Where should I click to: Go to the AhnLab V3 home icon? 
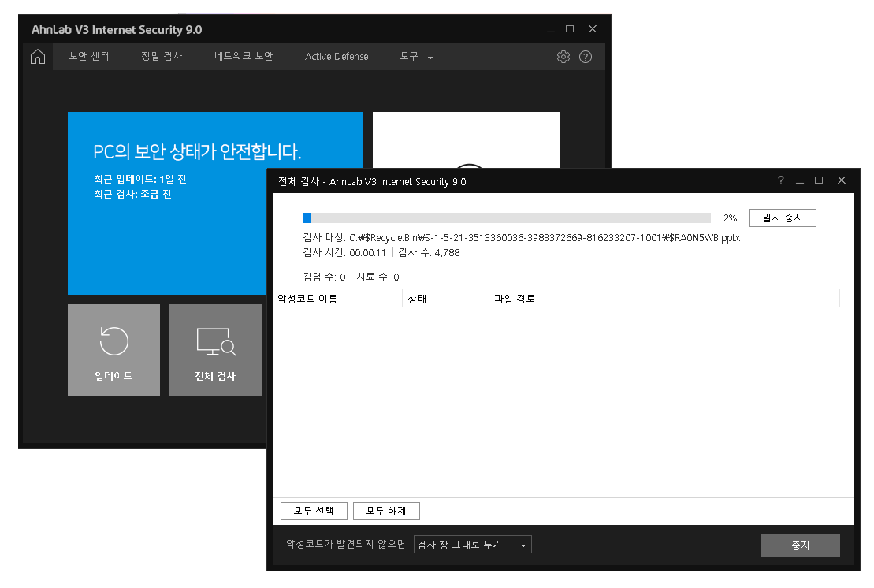37,56
